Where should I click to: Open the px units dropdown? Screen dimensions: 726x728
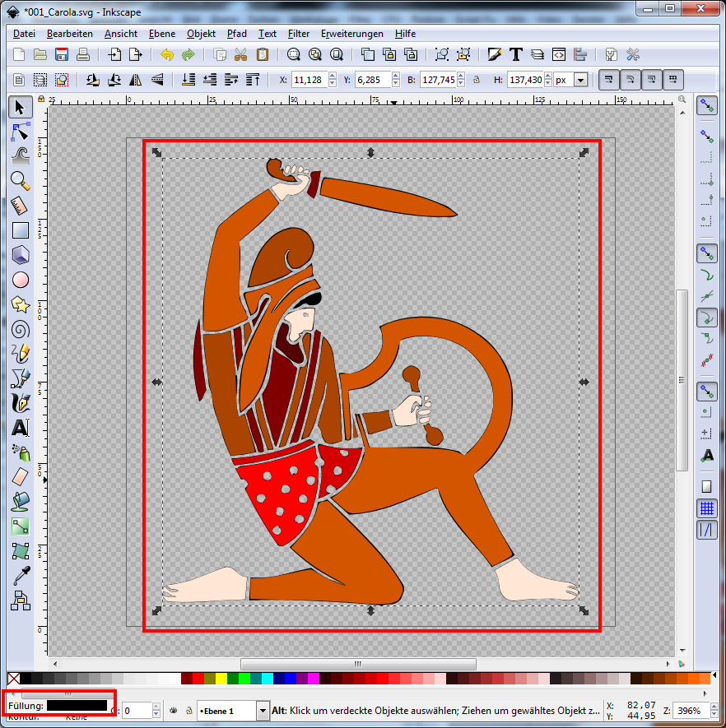click(581, 81)
